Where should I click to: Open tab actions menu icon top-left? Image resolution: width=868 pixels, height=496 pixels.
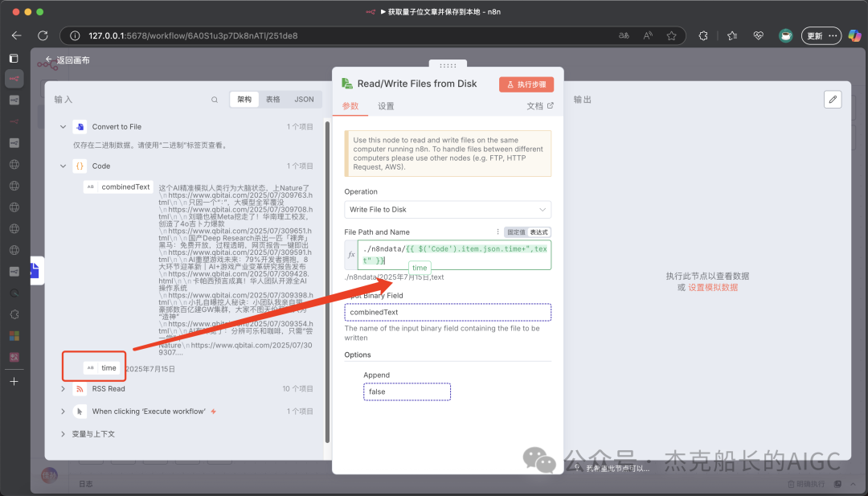pyautogui.click(x=14, y=58)
